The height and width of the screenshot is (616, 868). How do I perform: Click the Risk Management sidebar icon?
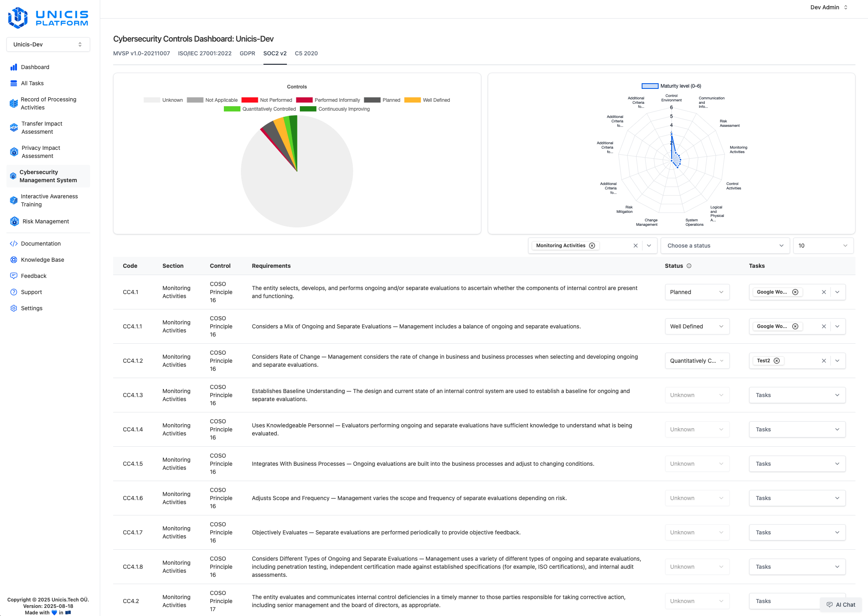15,221
